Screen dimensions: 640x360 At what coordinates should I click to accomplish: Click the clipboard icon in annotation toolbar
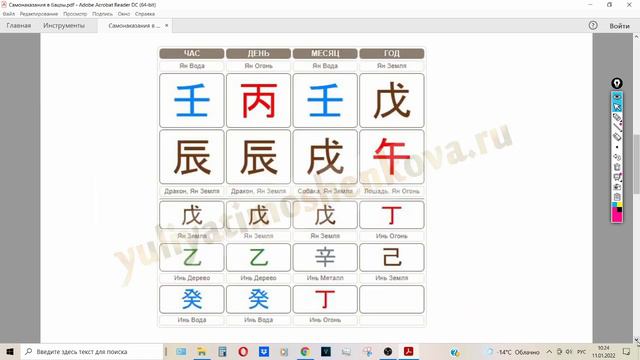click(x=617, y=197)
